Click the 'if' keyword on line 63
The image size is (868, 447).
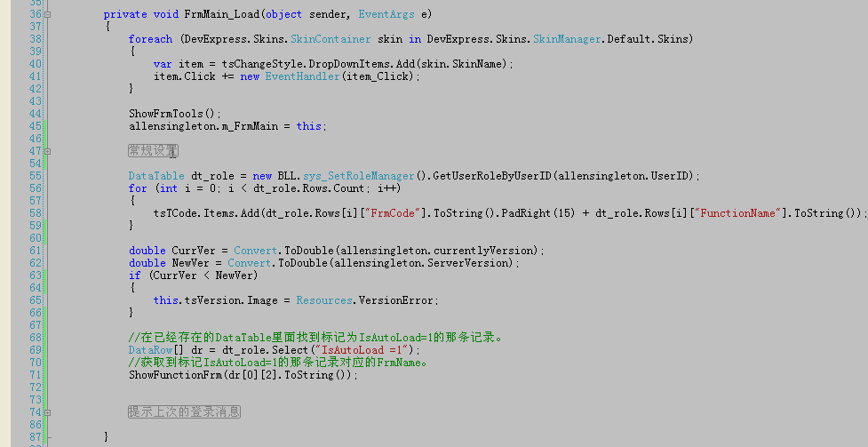134,275
